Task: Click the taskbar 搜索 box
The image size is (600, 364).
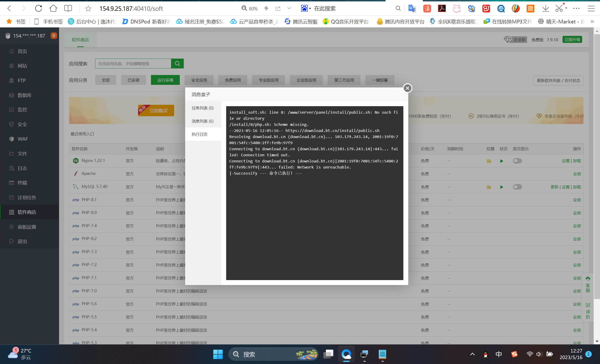Action: pos(273,354)
